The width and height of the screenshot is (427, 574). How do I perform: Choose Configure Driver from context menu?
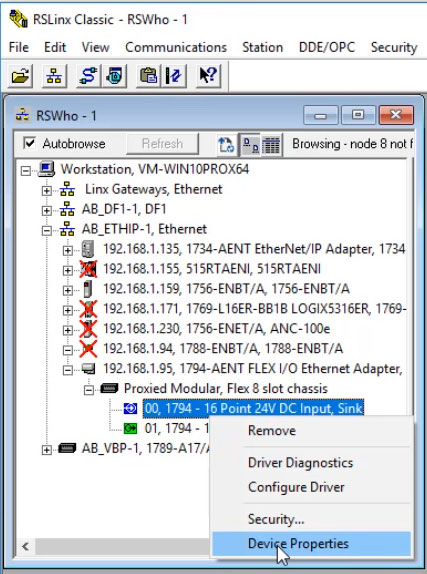312,487
